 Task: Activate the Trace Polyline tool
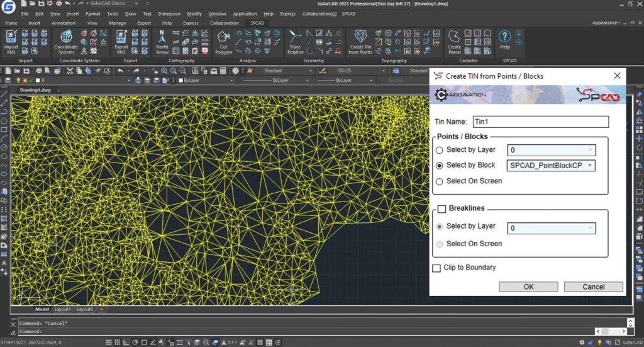tap(295, 42)
